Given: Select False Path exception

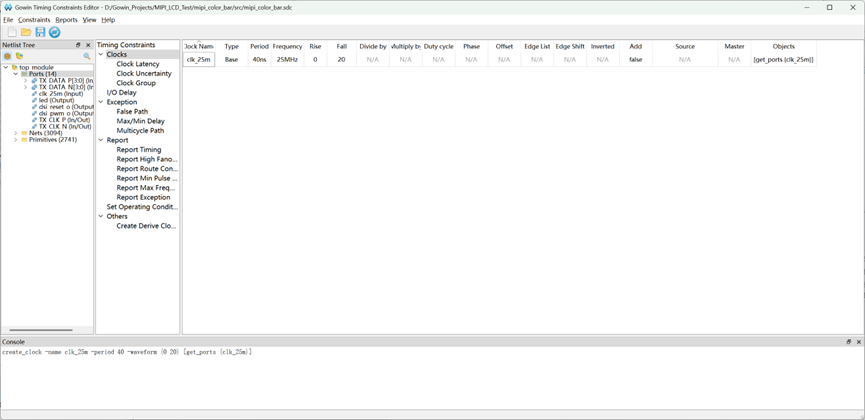Looking at the screenshot, I should click(x=132, y=111).
